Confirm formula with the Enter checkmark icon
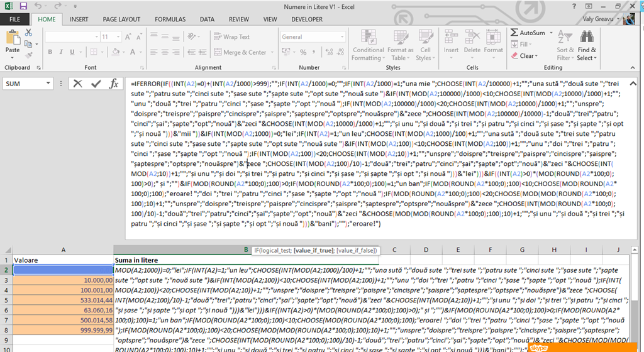The height and width of the screenshot is (352, 644). pyautogui.click(x=96, y=83)
